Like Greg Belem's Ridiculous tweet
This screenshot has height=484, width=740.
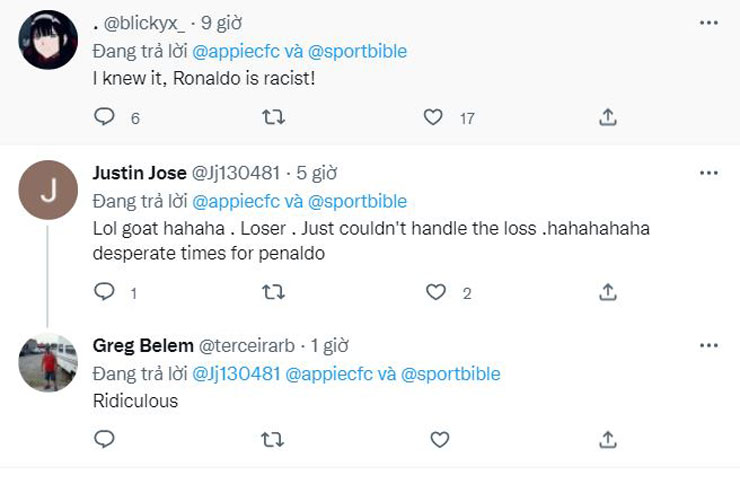[438, 439]
